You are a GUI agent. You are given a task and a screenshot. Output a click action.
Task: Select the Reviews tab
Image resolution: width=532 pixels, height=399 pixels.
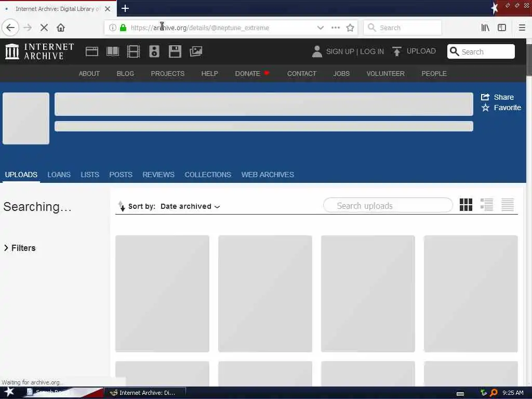(x=158, y=175)
